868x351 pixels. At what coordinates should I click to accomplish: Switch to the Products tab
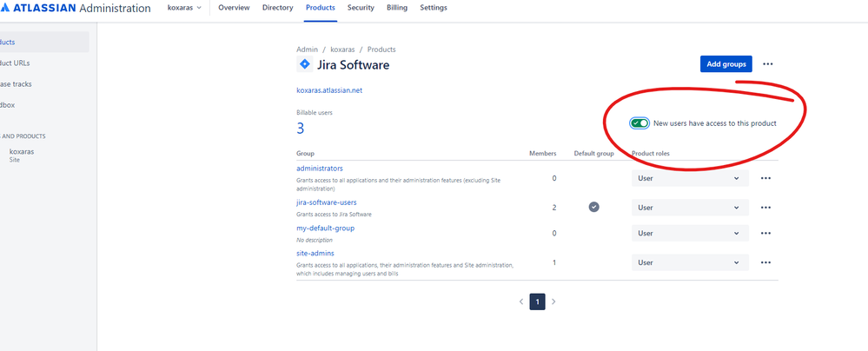click(320, 8)
